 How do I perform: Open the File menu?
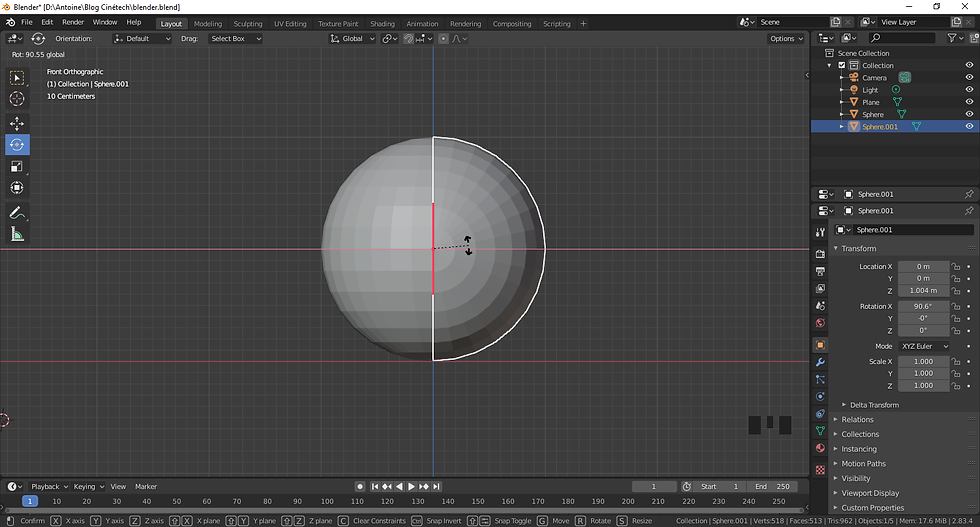[x=27, y=23]
